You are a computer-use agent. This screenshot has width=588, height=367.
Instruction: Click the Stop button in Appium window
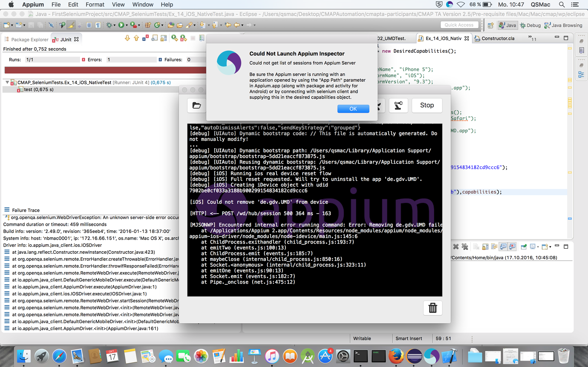[427, 105]
